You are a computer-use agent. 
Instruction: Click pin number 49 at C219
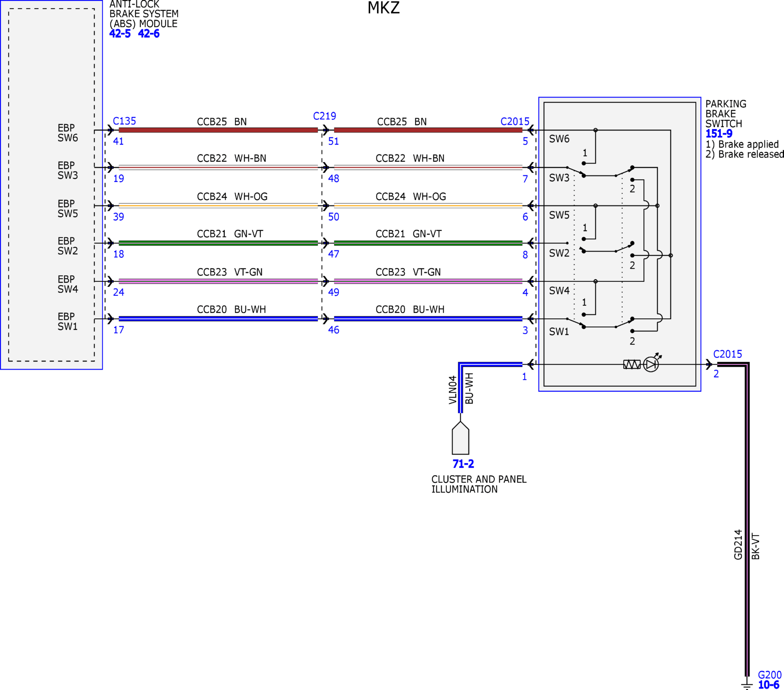334,293
